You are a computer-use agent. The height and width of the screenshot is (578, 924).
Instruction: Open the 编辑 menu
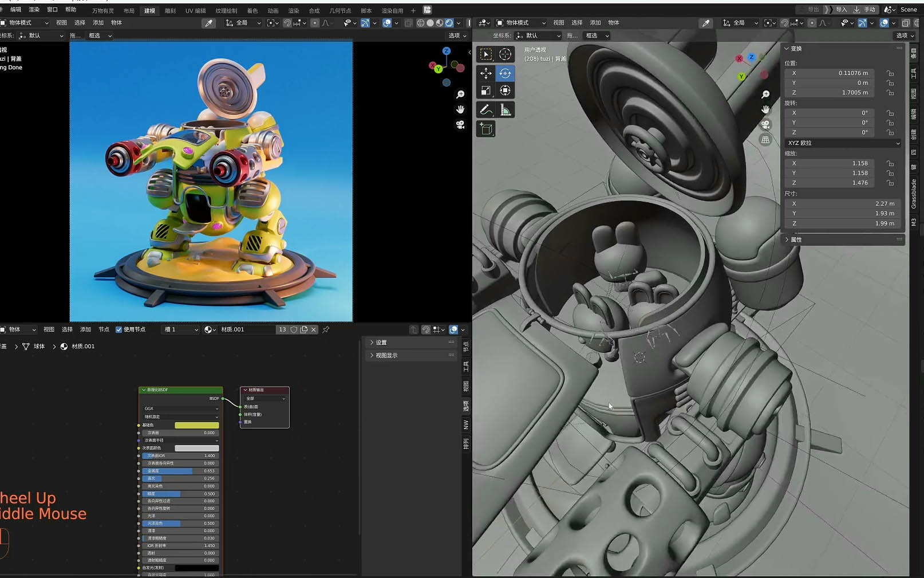(15, 10)
